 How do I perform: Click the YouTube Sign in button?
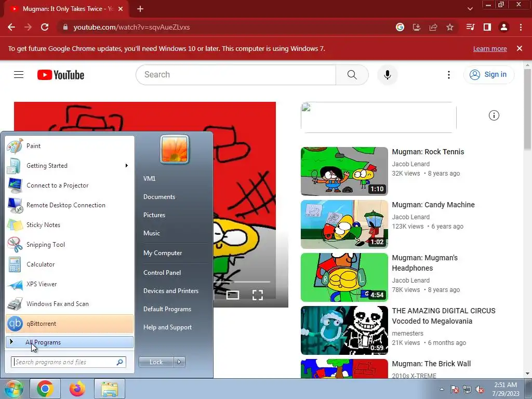[488, 75]
